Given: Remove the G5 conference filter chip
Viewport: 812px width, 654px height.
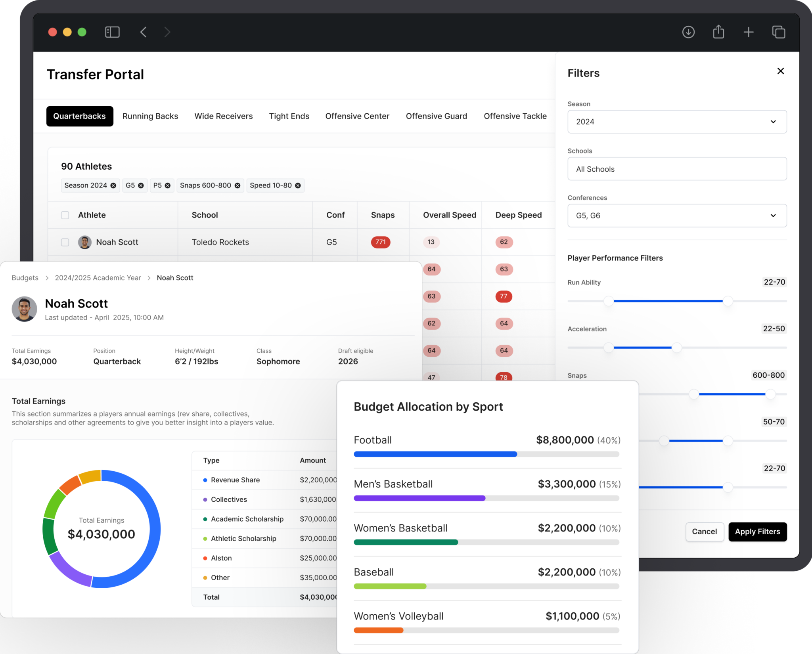Looking at the screenshot, I should pyautogui.click(x=141, y=185).
